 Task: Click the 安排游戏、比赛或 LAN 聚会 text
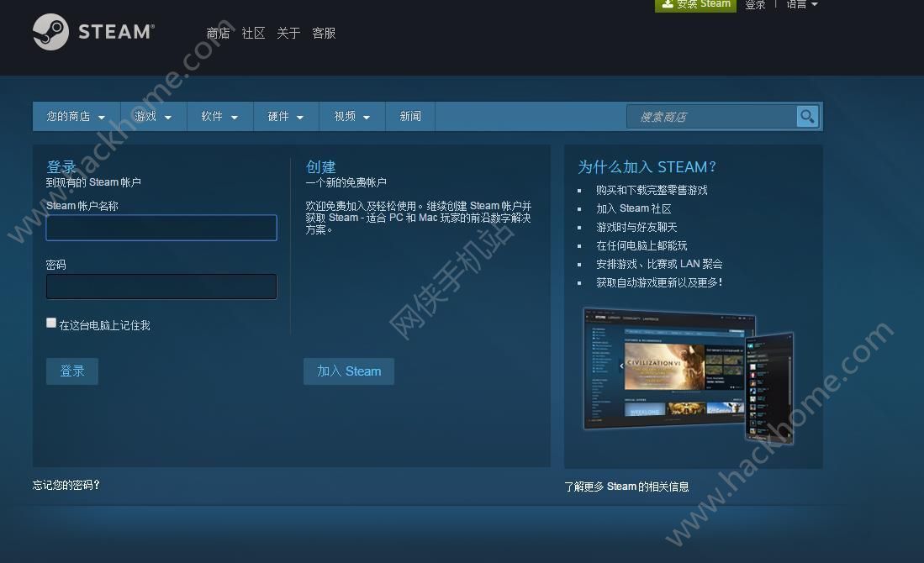(659, 264)
